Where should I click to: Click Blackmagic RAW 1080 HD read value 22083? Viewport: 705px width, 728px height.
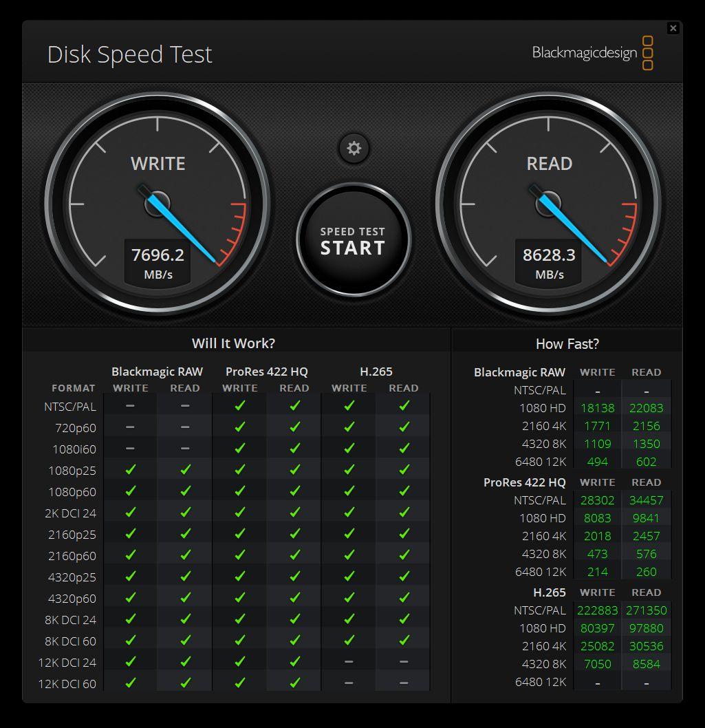[x=646, y=408]
